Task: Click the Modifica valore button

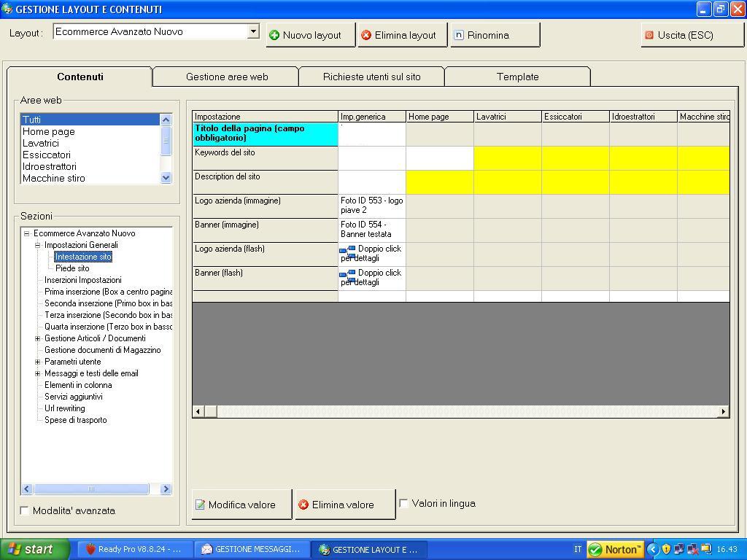Action: tap(241, 505)
